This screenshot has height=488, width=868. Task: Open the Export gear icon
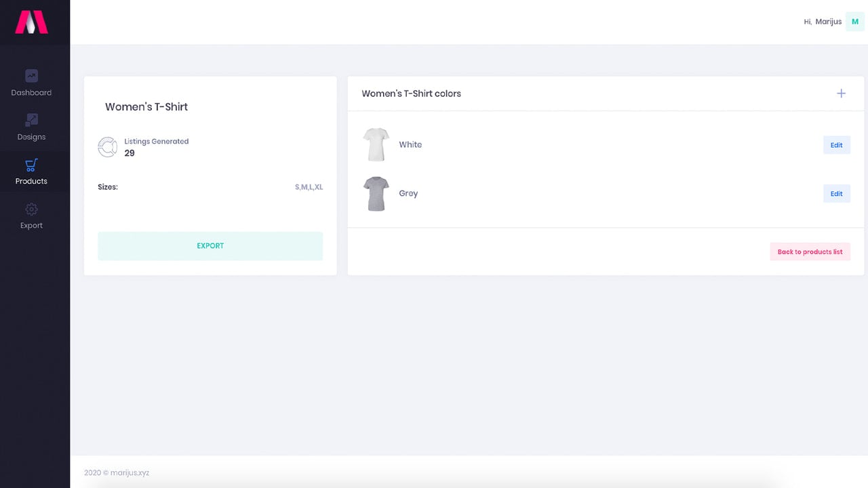pos(31,209)
